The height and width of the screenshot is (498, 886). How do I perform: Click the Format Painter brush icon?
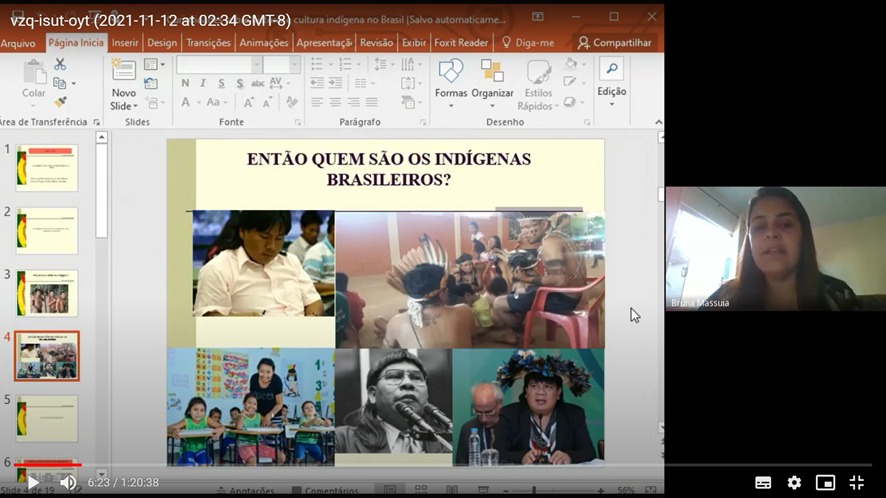click(60, 102)
